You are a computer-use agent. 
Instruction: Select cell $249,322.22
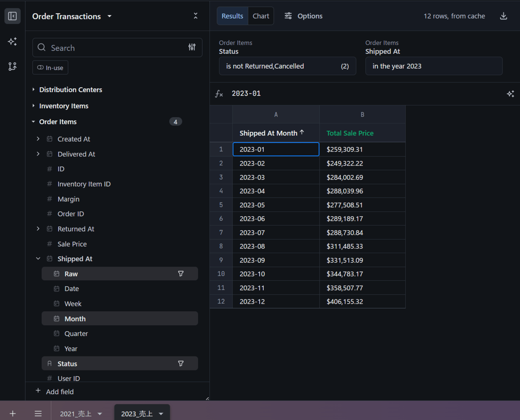pyautogui.click(x=362, y=163)
